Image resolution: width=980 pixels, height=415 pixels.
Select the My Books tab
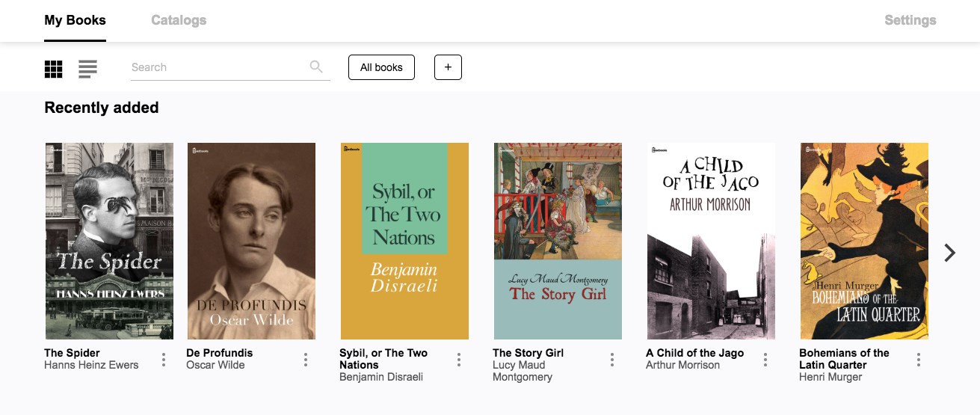coord(75,20)
